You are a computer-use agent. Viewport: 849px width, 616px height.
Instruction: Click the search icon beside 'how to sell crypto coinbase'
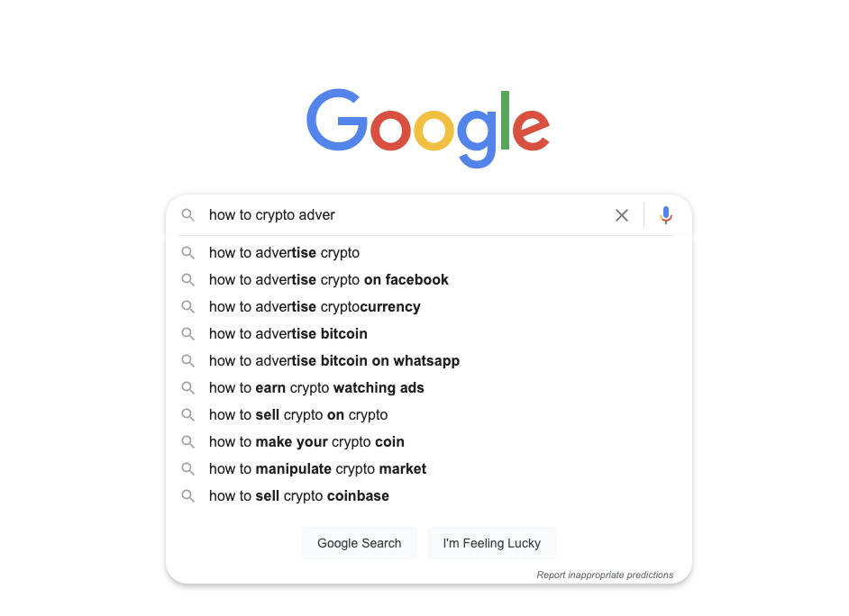(188, 496)
